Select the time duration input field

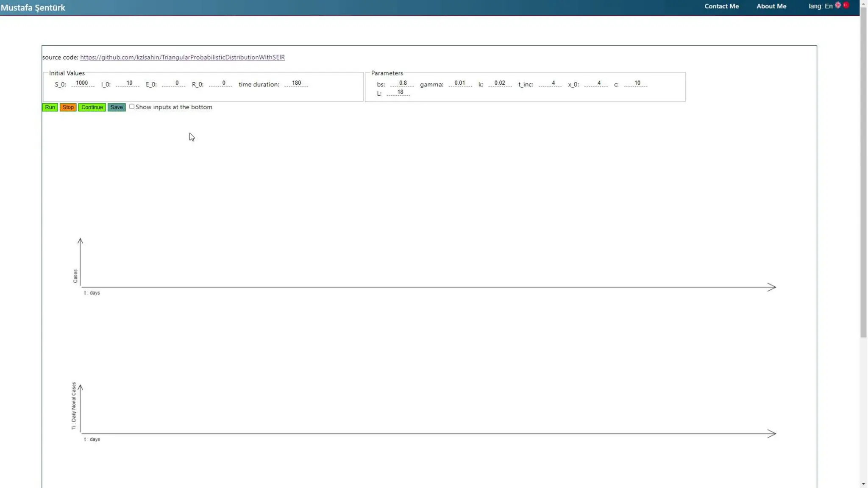296,83
